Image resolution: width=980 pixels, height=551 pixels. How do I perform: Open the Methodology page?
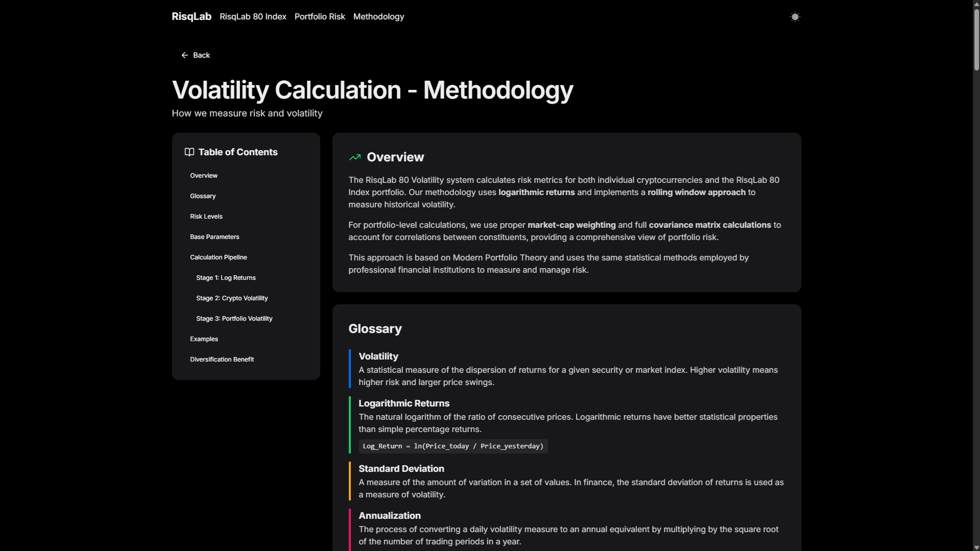(x=378, y=16)
